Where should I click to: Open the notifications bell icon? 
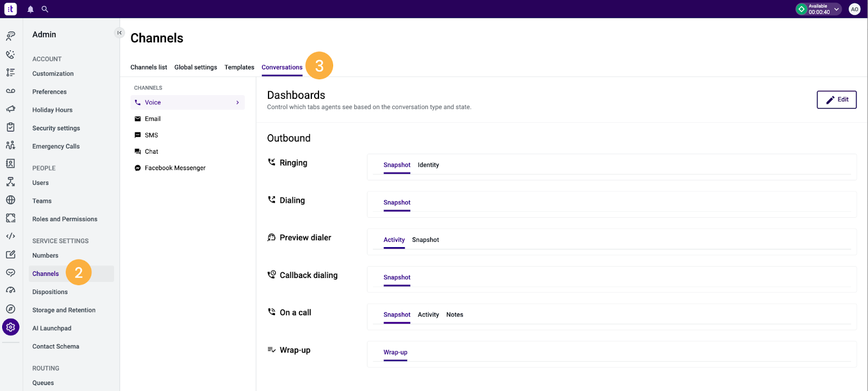[30, 9]
